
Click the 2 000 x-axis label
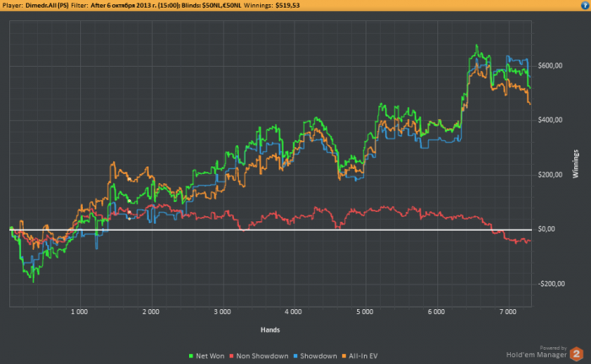pos(151,312)
